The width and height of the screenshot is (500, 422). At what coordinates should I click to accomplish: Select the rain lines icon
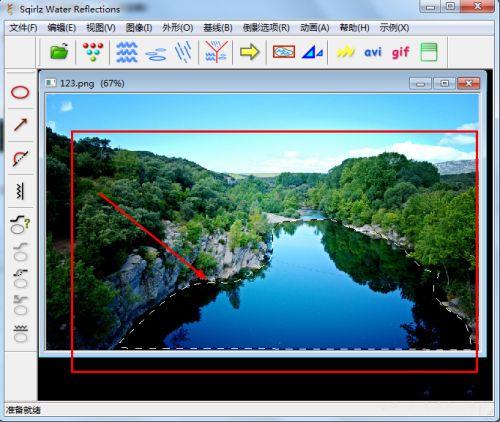(183, 52)
